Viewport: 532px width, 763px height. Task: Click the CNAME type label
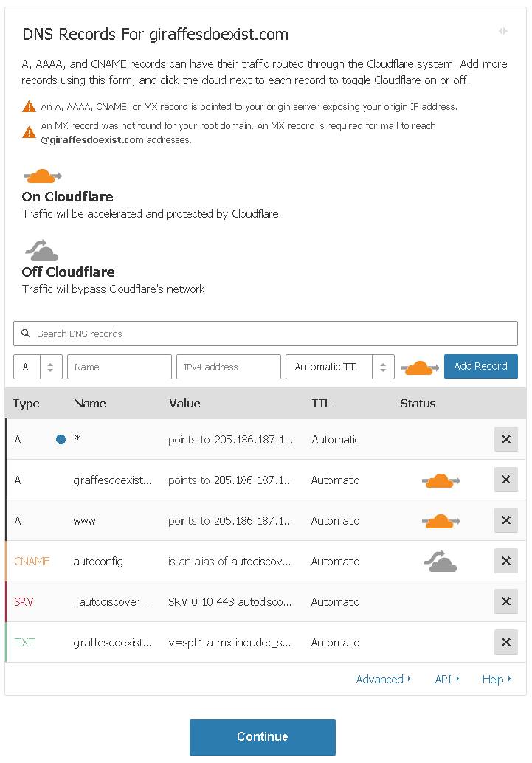click(32, 561)
